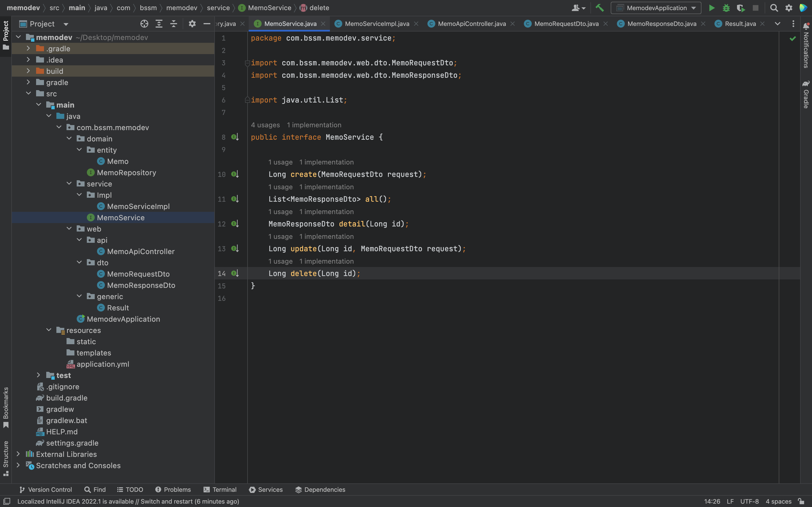812x507 pixels.
Task: Open Search Everywhere magnifier icon
Action: click(x=774, y=8)
